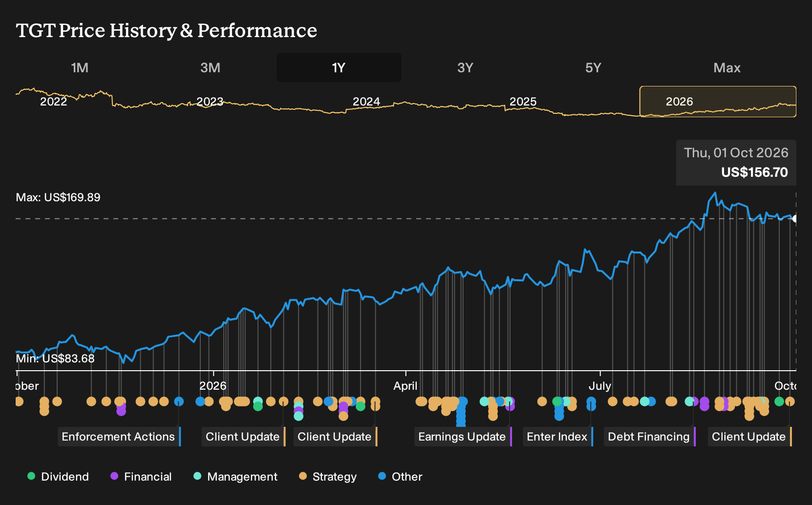The height and width of the screenshot is (505, 812).
Task: Click the Min: US$83.68 label
Action: [55, 358]
